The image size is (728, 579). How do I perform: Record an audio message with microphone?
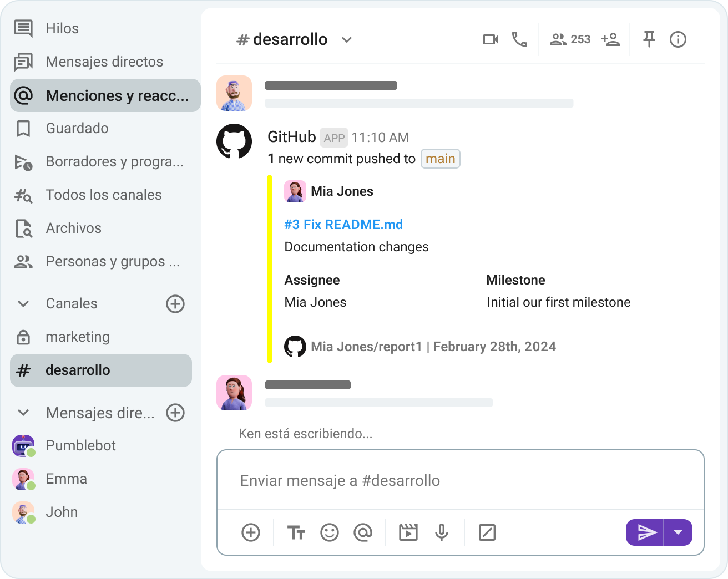(x=442, y=532)
